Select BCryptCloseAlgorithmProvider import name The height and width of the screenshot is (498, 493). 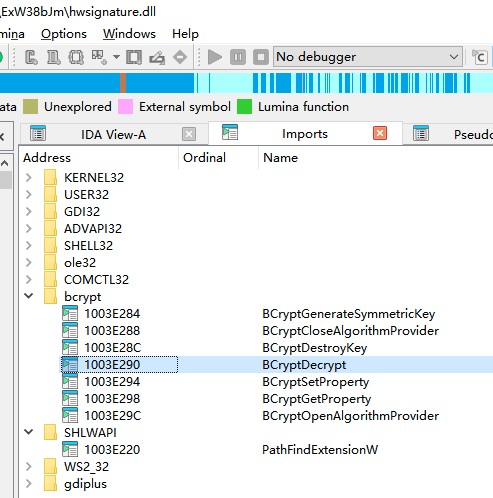point(350,331)
